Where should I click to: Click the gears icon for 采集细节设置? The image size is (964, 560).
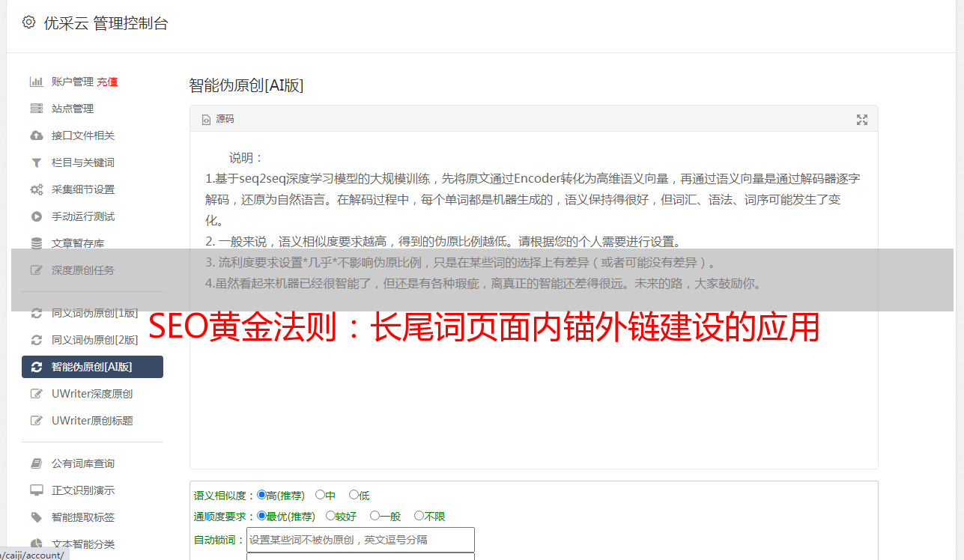click(36, 189)
